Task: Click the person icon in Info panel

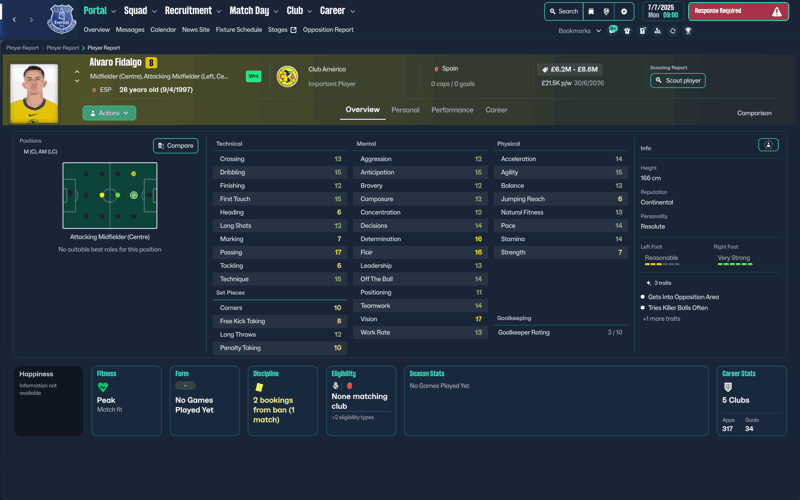Action: (x=768, y=145)
